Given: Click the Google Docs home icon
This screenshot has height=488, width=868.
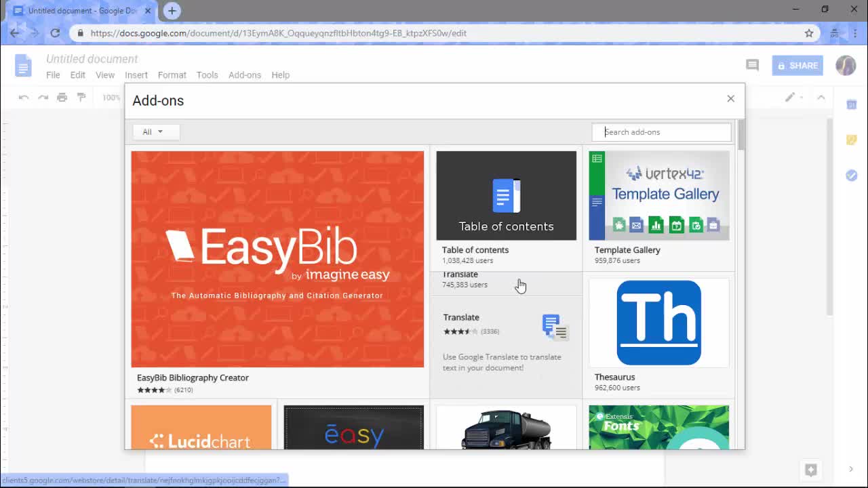Looking at the screenshot, I should [23, 66].
